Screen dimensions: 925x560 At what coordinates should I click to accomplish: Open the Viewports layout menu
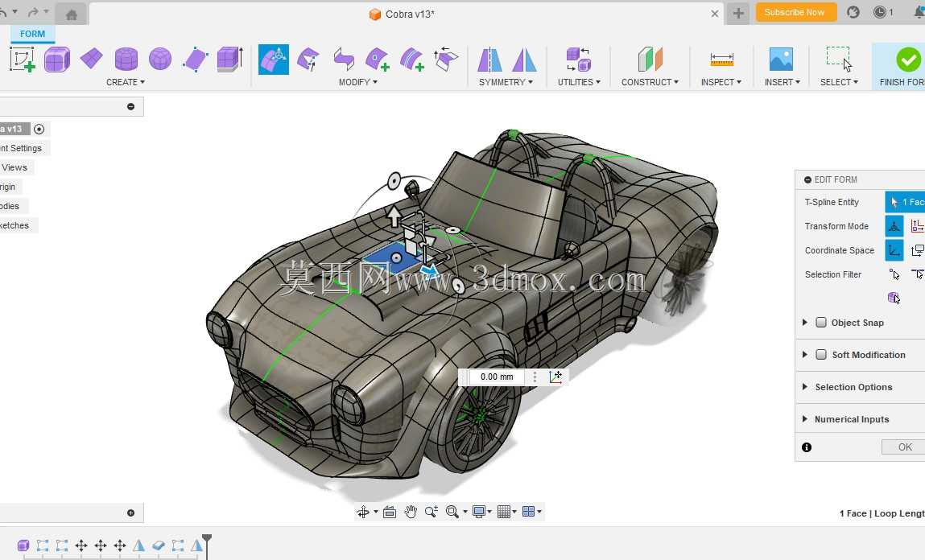point(532,512)
